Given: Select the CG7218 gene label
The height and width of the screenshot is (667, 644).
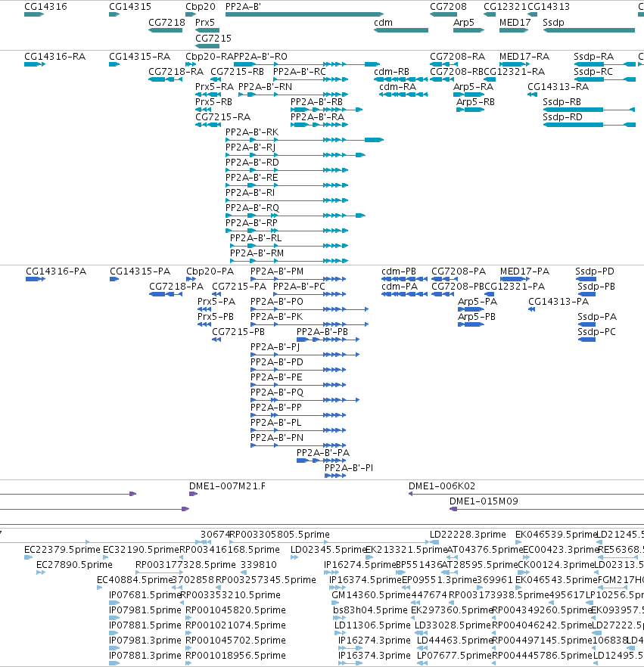Looking at the screenshot, I should tap(166, 23).
